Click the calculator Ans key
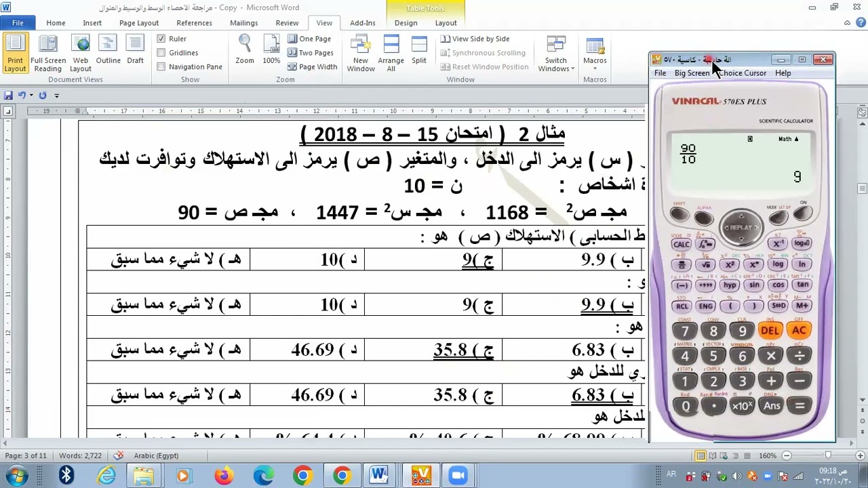This screenshot has width=868, height=488. [772, 406]
